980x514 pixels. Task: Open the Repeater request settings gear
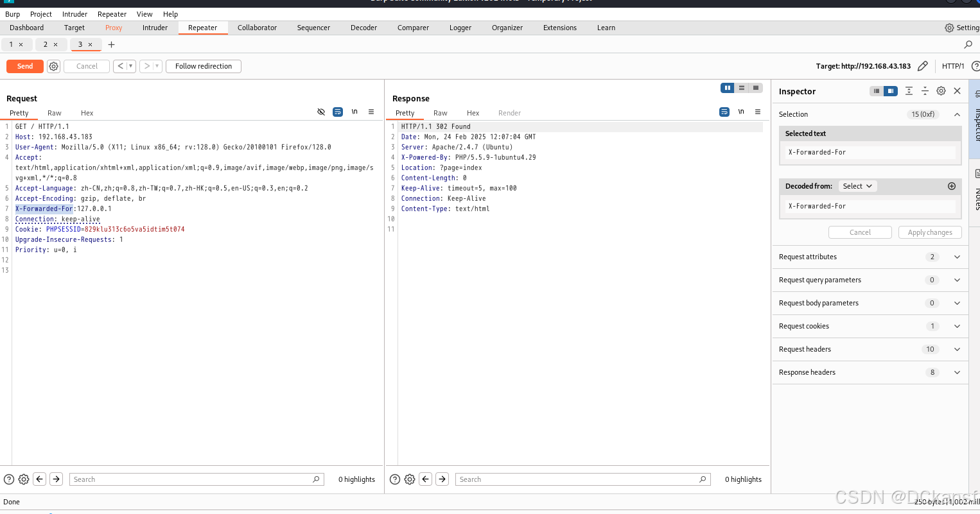tap(54, 66)
